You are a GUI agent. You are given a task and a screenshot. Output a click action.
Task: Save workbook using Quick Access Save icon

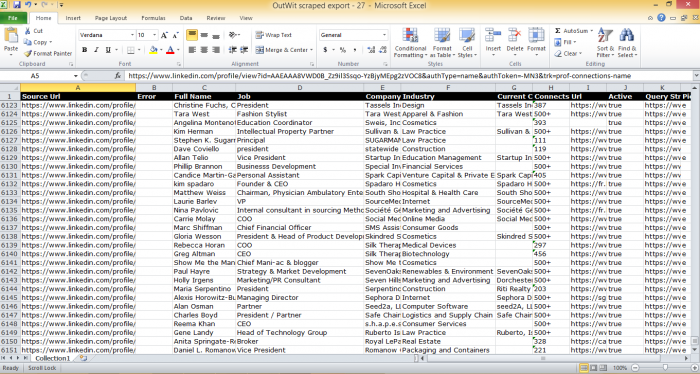pyautogui.click(x=17, y=5)
